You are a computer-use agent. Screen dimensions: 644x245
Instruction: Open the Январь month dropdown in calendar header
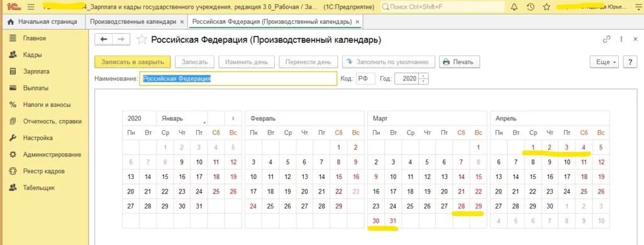click(182, 118)
